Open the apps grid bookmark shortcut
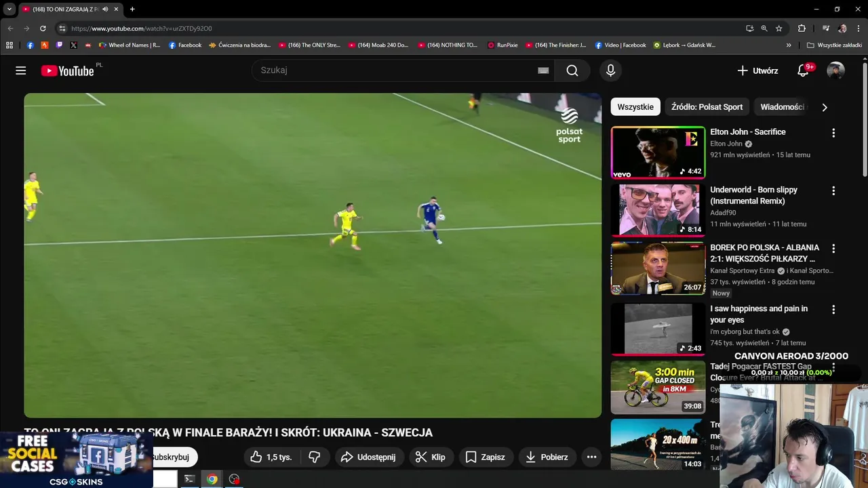Image resolution: width=868 pixels, height=488 pixels. click(x=9, y=45)
